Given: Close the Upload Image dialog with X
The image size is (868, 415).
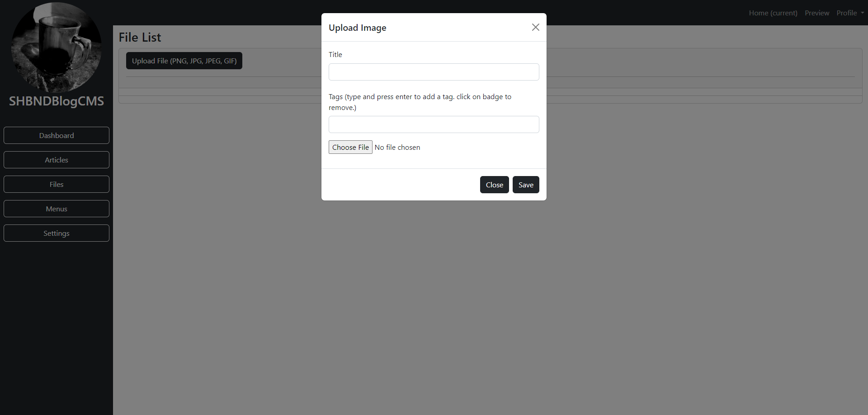Looking at the screenshot, I should [536, 27].
